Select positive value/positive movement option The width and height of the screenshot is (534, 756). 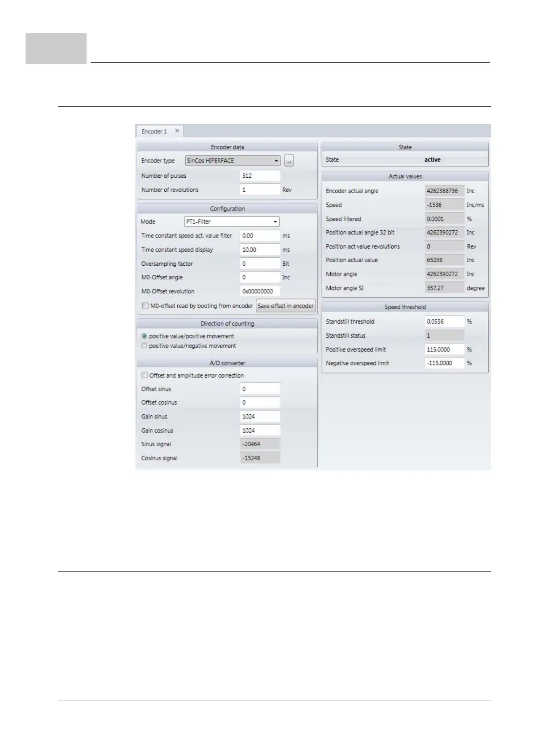pos(144,336)
